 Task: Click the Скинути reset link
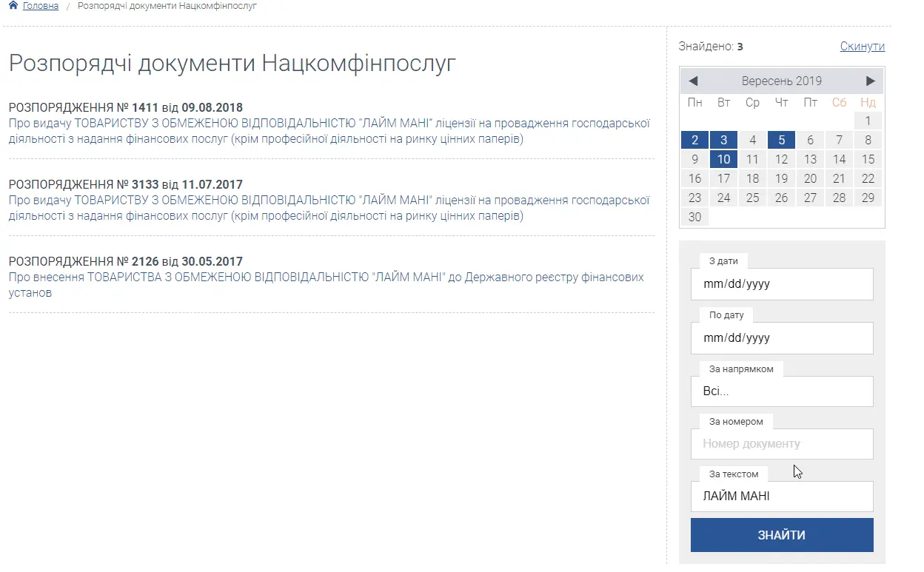[x=862, y=46]
